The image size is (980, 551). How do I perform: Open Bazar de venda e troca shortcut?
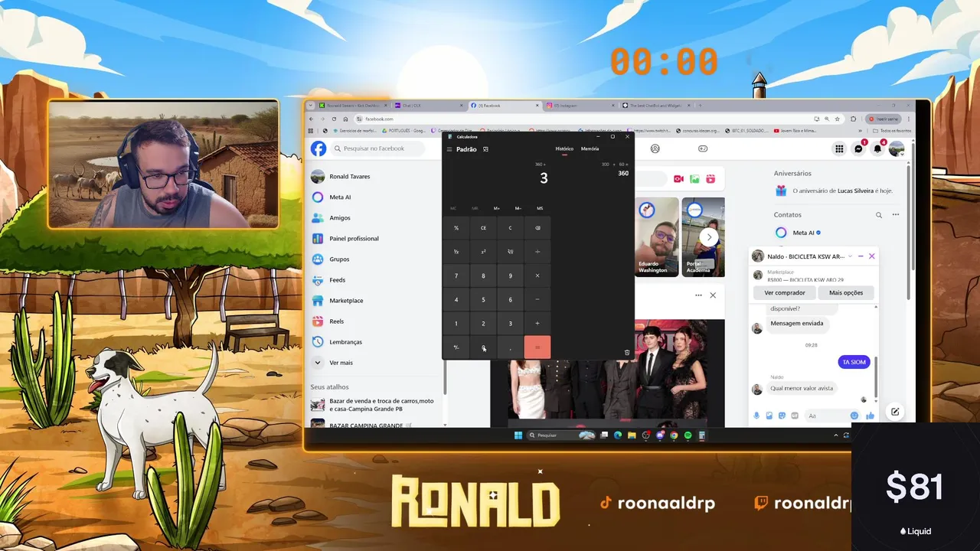tap(373, 405)
